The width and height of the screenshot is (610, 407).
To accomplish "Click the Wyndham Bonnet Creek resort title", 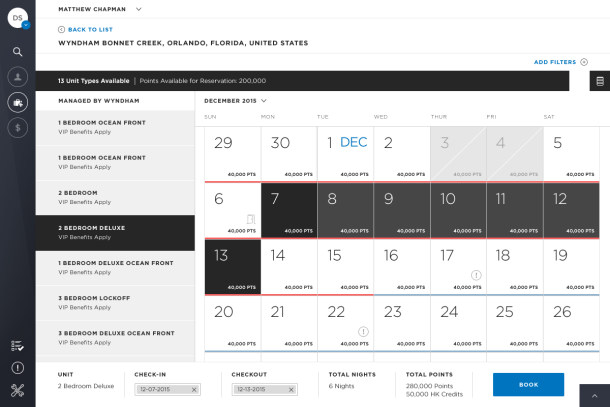I will click(x=183, y=43).
